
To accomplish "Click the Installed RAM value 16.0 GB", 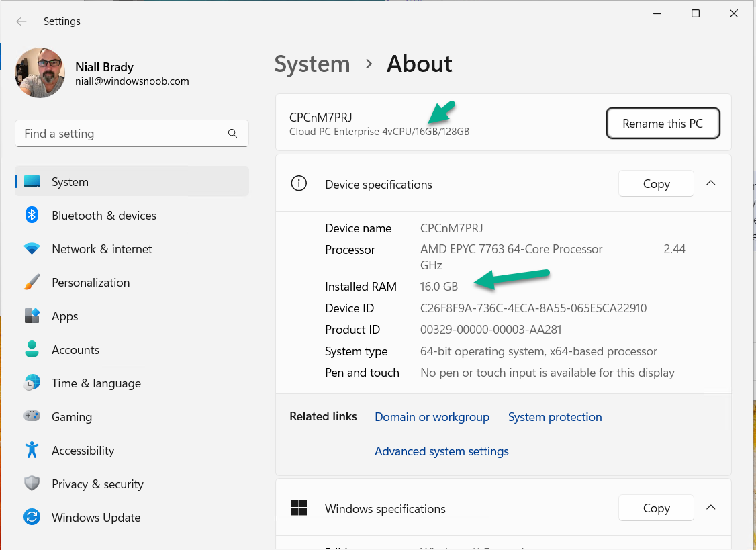I will pos(438,287).
